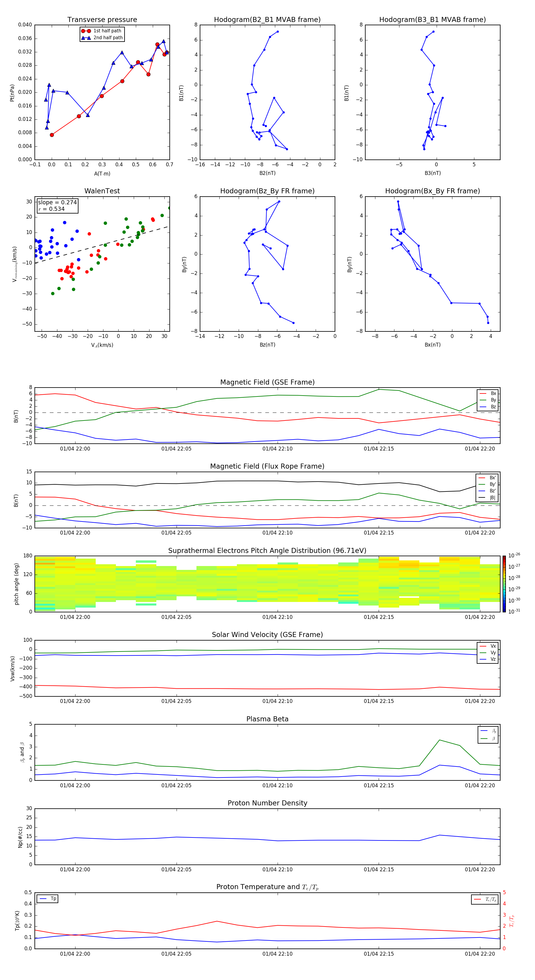The image size is (535, 980).
Task: Click the '2nd half path' legend entry
Action: tap(102, 38)
